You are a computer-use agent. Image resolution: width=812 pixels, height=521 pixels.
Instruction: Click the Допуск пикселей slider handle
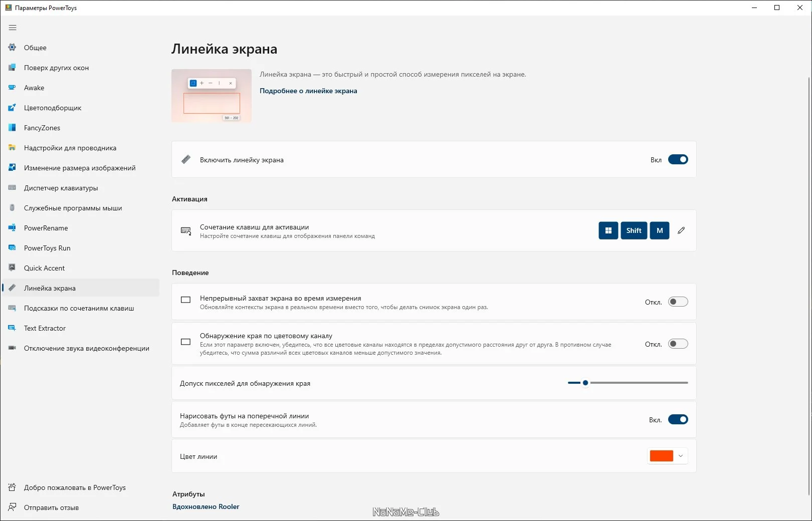585,383
